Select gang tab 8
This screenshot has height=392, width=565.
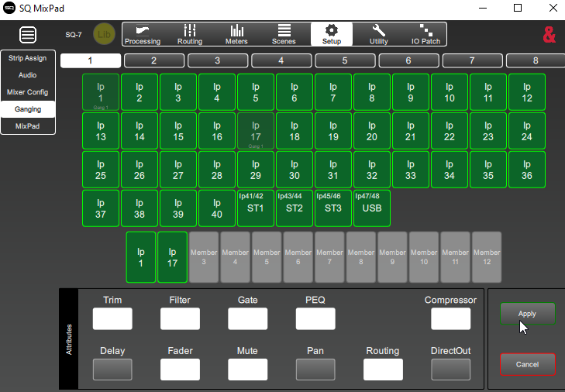click(536, 60)
